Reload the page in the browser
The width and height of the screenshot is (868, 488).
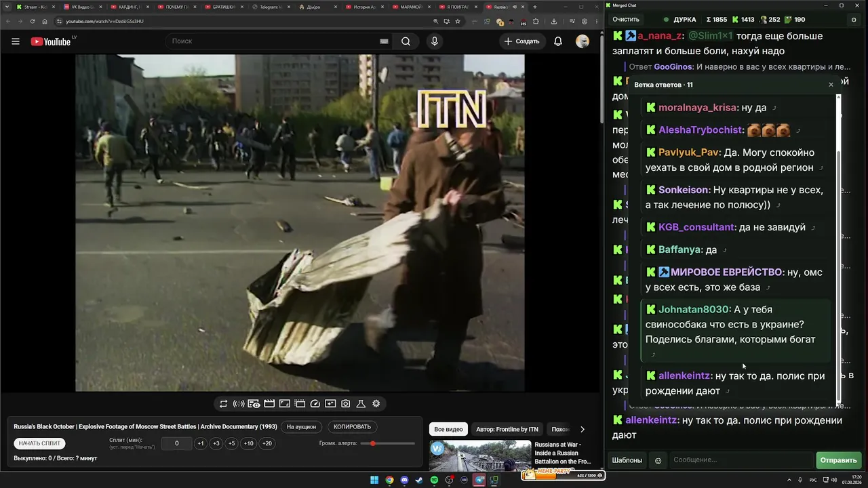click(x=32, y=21)
